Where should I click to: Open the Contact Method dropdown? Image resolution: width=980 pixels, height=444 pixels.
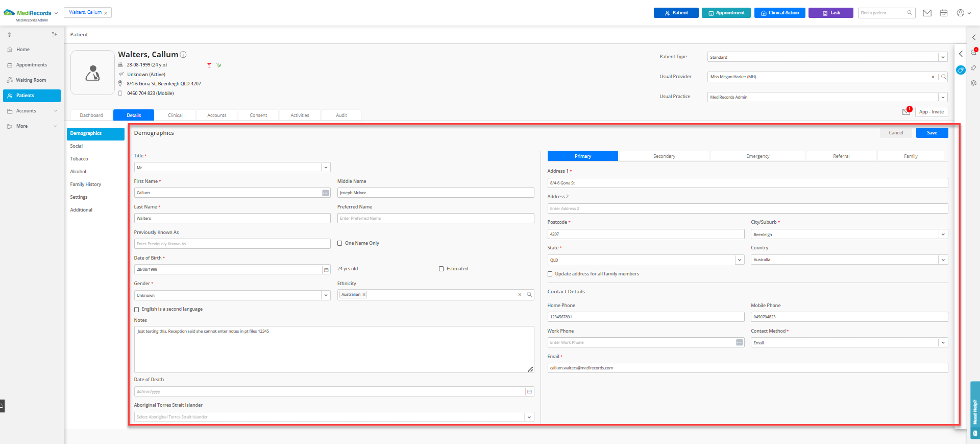[x=943, y=343]
